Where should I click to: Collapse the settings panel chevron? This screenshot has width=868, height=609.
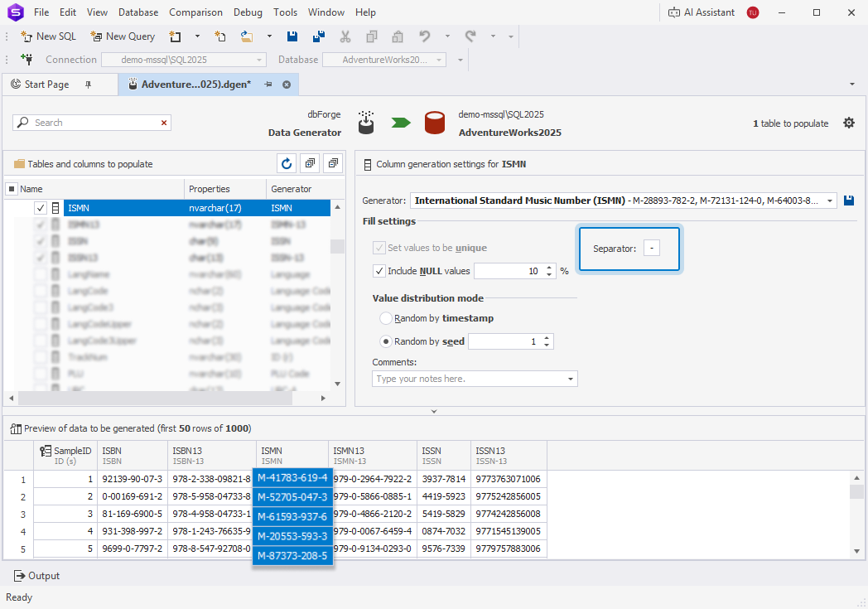tap(434, 411)
